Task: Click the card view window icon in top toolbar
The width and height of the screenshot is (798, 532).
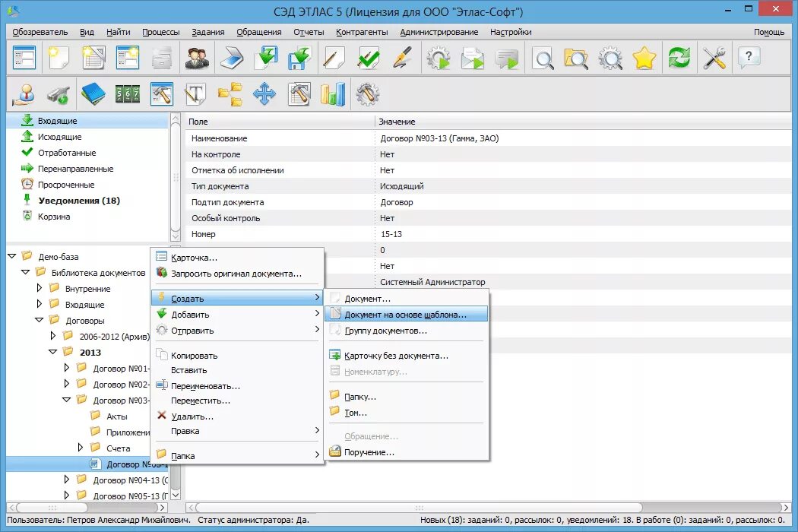Action: [x=24, y=58]
